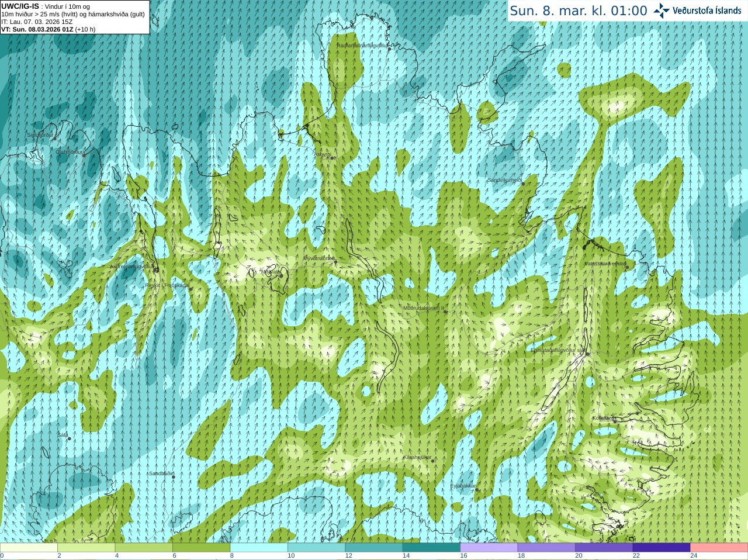Viewport: 748px width, 560px height.
Task: Click the legend scale value 16
Action: (464, 556)
